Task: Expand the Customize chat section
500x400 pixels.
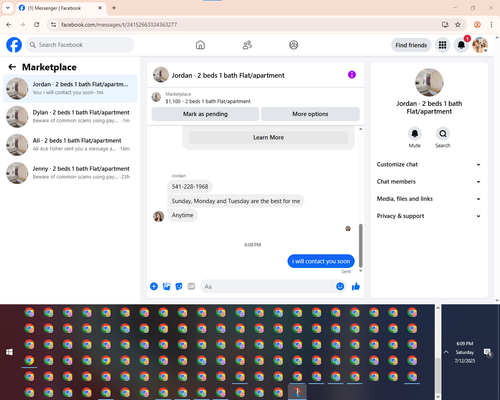Action: pyautogui.click(x=429, y=164)
